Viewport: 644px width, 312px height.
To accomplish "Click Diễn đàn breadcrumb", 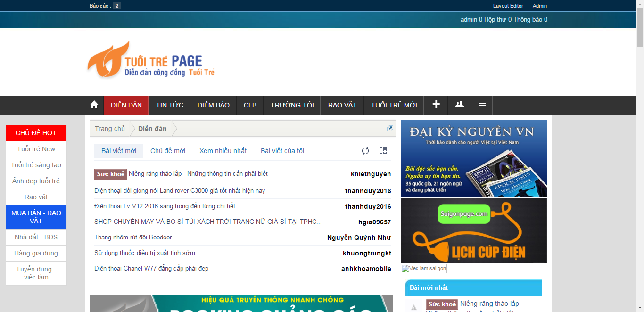I will [x=152, y=129].
